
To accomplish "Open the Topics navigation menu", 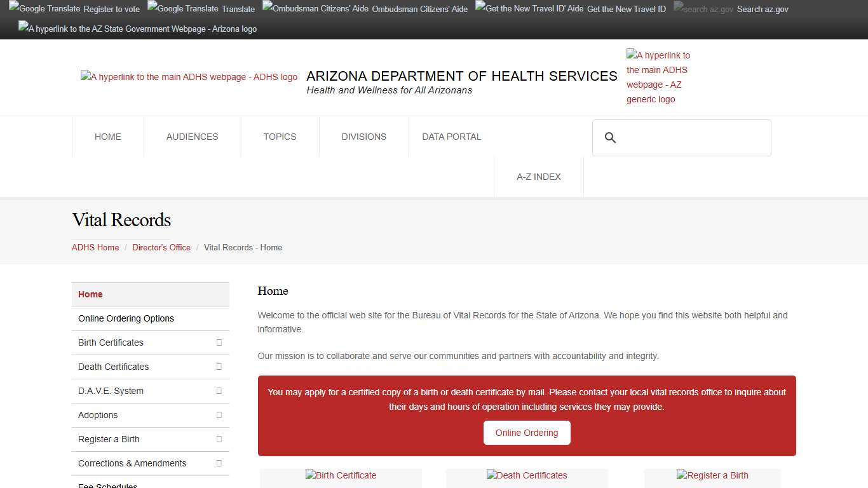I will pyautogui.click(x=280, y=137).
